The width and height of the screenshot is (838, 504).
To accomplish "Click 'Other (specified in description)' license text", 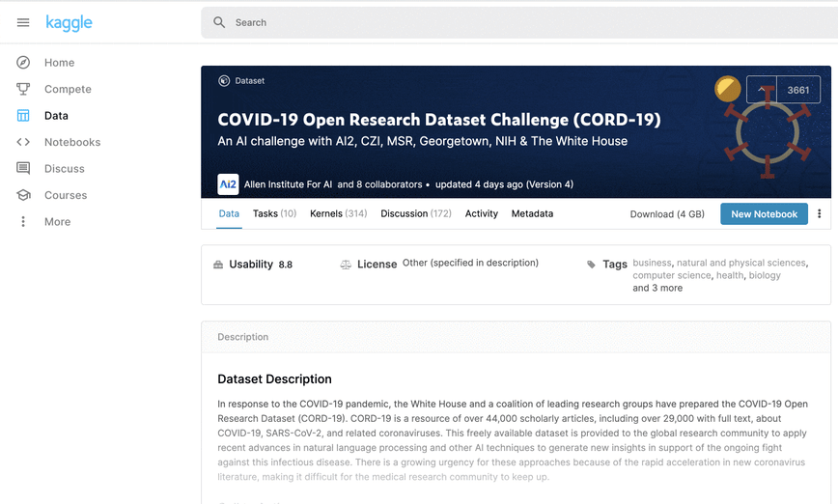I will pyautogui.click(x=470, y=263).
